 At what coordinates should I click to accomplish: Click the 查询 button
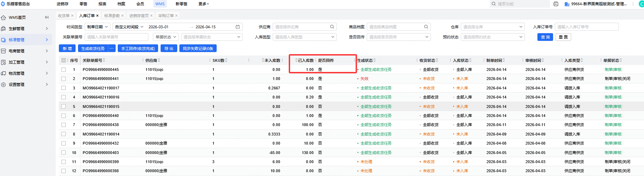[545, 37]
